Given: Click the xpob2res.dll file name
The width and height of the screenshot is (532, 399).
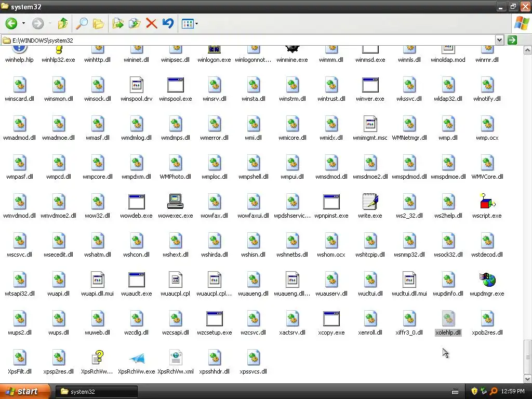Looking at the screenshot, I should [x=487, y=332].
